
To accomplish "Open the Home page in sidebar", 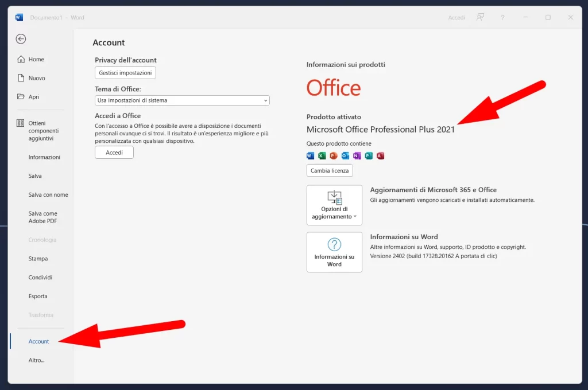I will point(36,59).
